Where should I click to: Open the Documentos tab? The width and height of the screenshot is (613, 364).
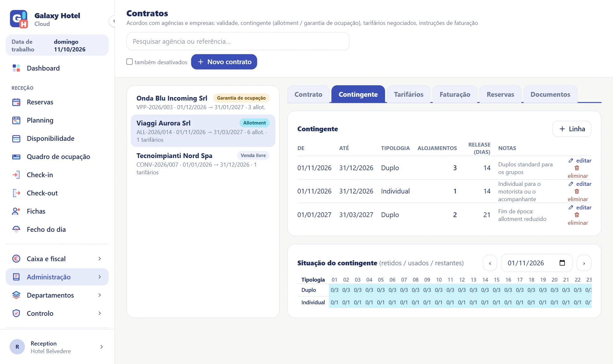click(550, 94)
